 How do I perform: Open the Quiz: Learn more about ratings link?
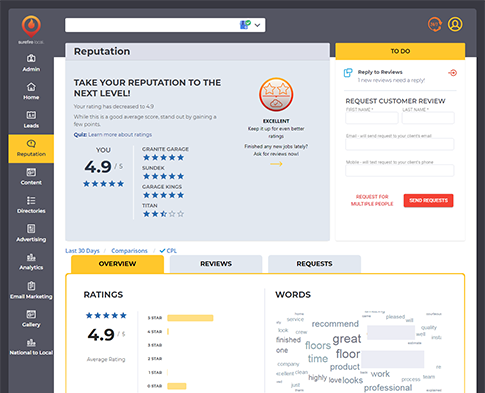click(113, 135)
